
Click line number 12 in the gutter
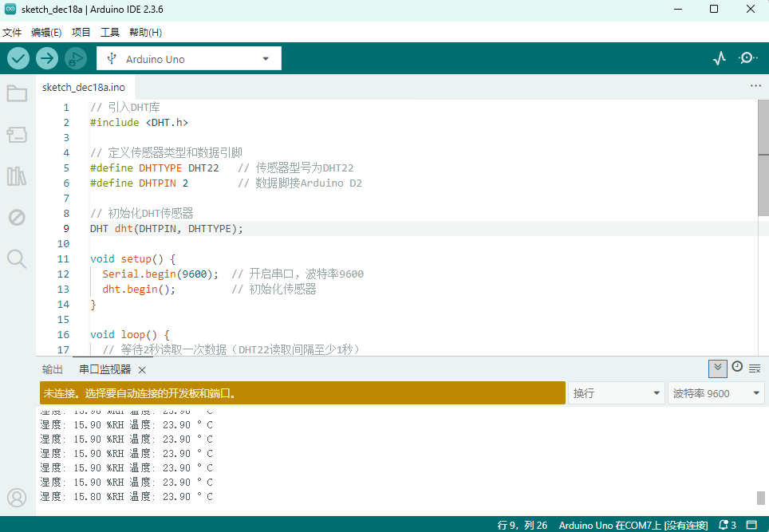pos(63,274)
